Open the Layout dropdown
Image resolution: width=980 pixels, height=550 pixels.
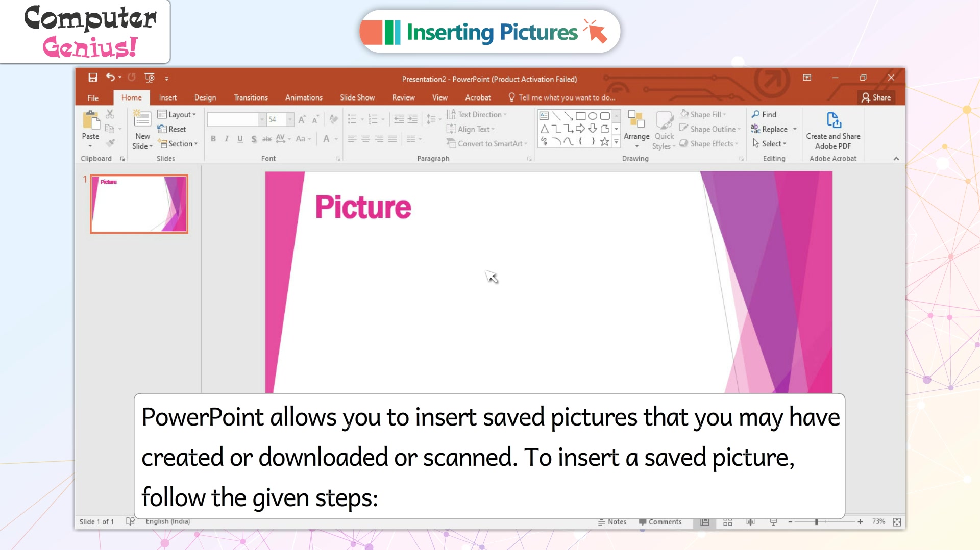(x=177, y=115)
